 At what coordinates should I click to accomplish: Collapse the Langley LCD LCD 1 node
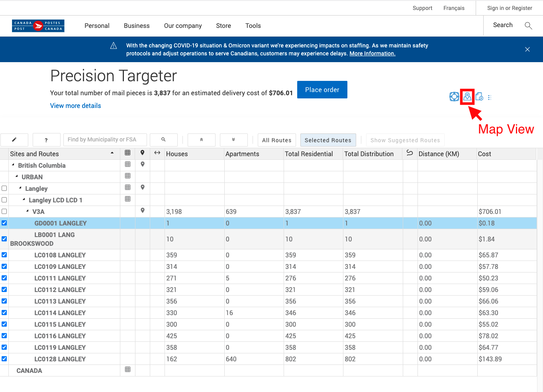coord(24,199)
